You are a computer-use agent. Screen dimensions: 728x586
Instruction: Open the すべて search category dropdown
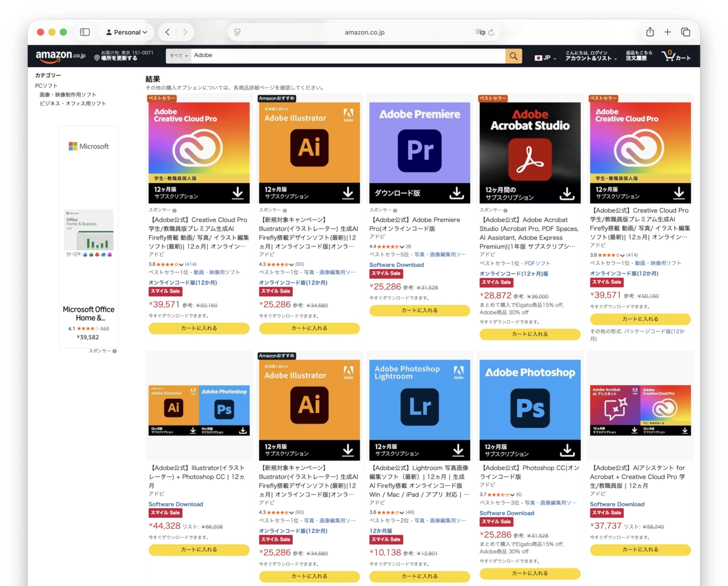[x=179, y=56]
